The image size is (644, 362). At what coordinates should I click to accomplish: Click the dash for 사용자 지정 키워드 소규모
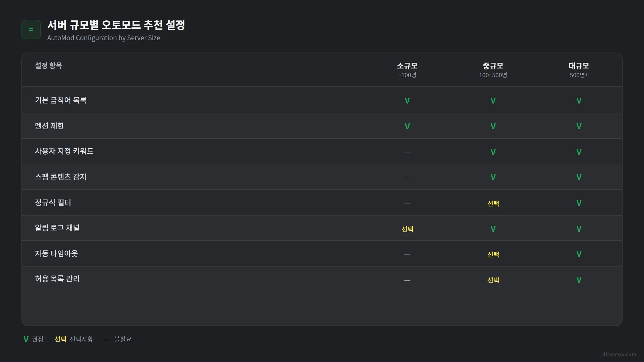click(x=407, y=153)
